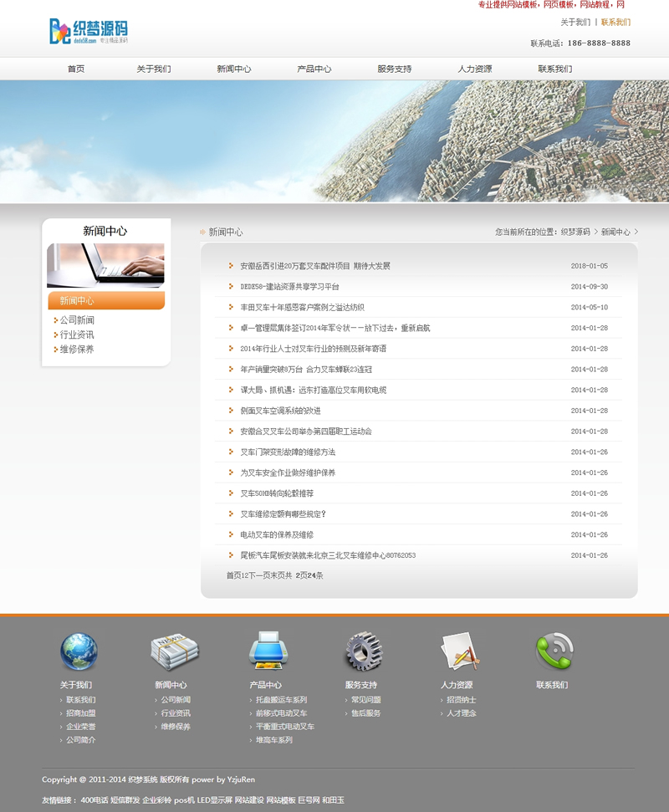Click the globe icon above 关于我们
This screenshot has width=669, height=812.
[79, 651]
